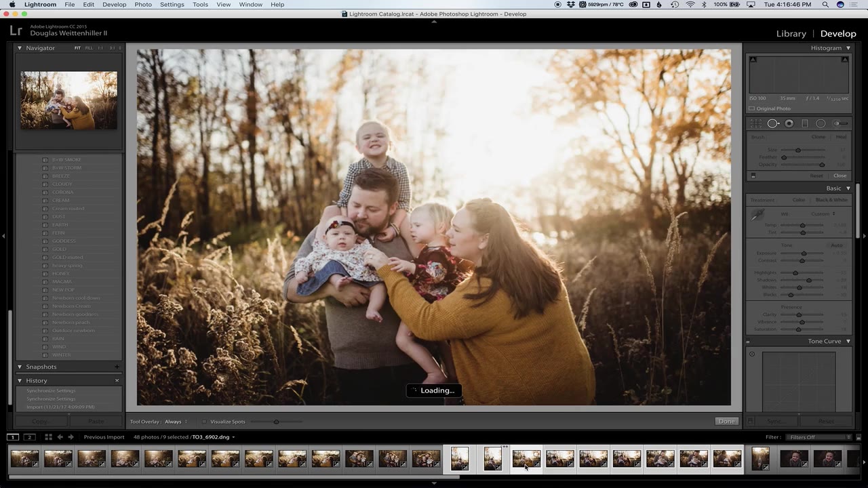Click Reset in spot removal panel
The height and width of the screenshot is (488, 868).
(x=816, y=176)
